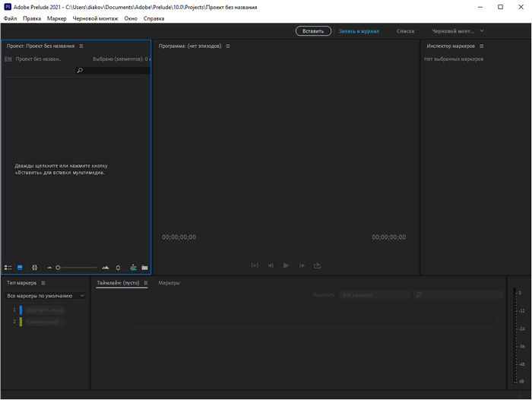Open the Маркер menu
This screenshot has height=400, width=532.
click(x=56, y=18)
